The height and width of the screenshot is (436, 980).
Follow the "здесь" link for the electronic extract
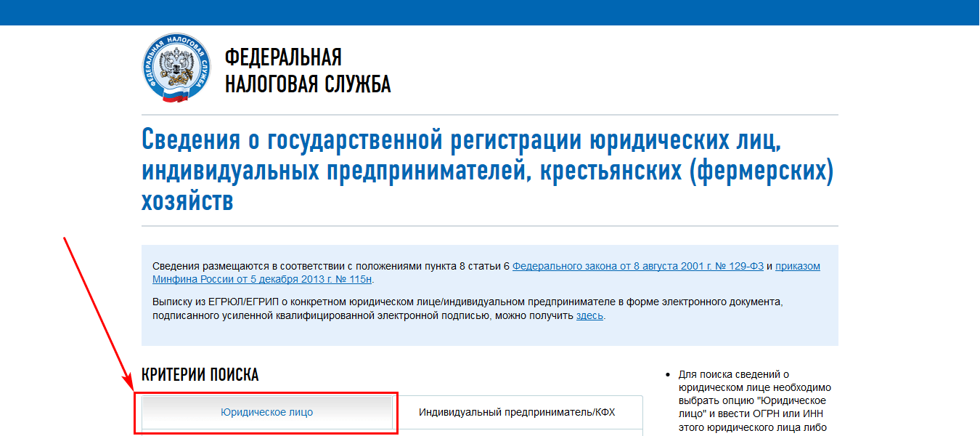pos(589,316)
